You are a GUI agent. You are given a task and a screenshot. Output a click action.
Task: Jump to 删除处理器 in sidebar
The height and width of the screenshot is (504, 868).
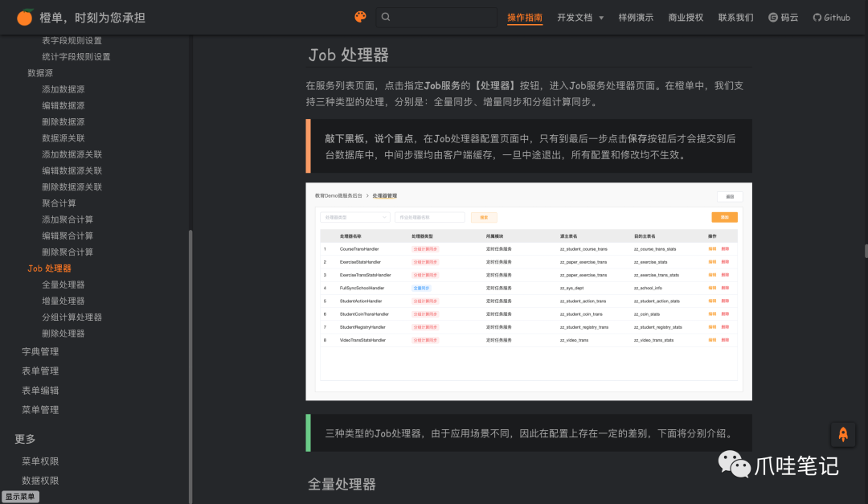[63, 334]
